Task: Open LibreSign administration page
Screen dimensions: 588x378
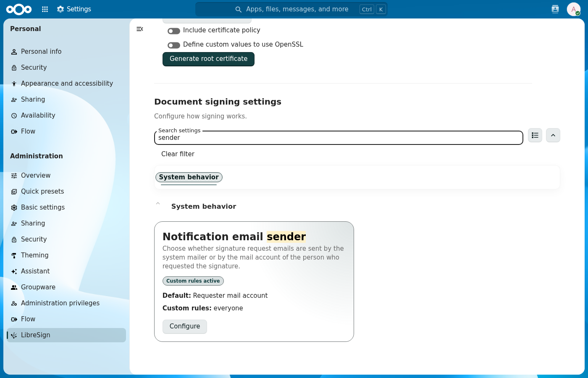Action: (66, 335)
